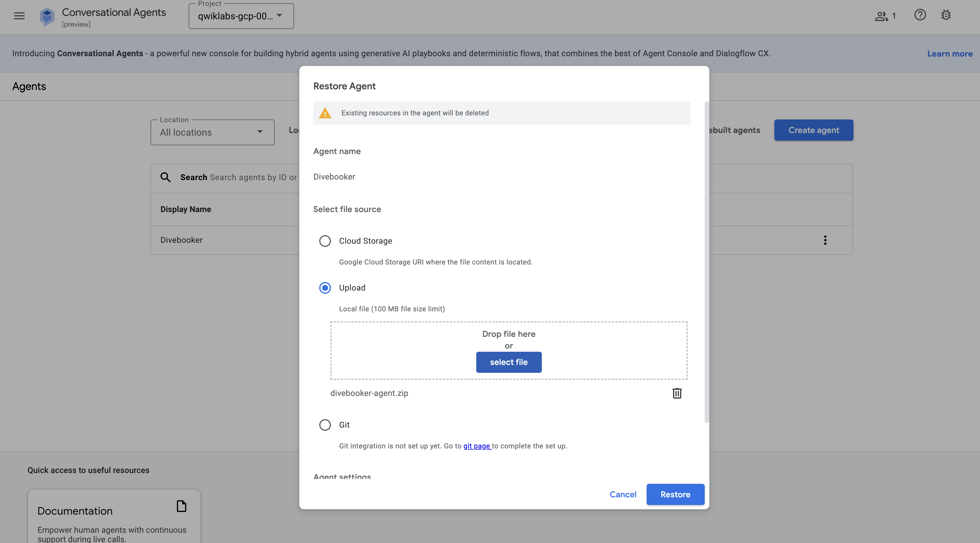The image size is (980, 543).
Task: Click the Conversational Agents logo icon
Action: point(47,17)
